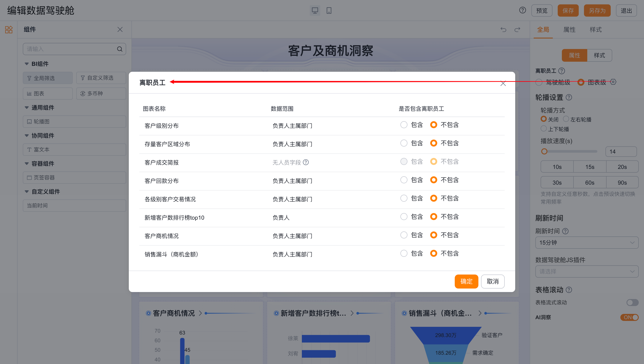Click 另存为 button

[597, 10]
